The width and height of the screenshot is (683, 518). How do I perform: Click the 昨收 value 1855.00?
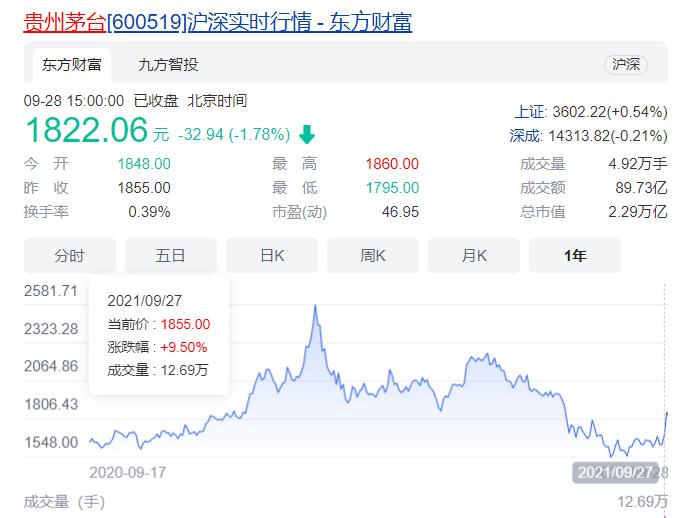point(144,188)
